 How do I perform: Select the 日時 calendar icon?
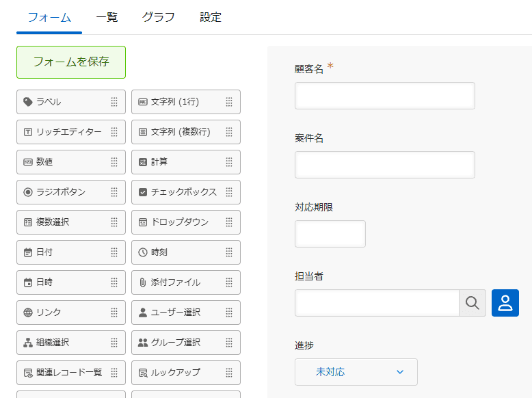pyautogui.click(x=28, y=282)
